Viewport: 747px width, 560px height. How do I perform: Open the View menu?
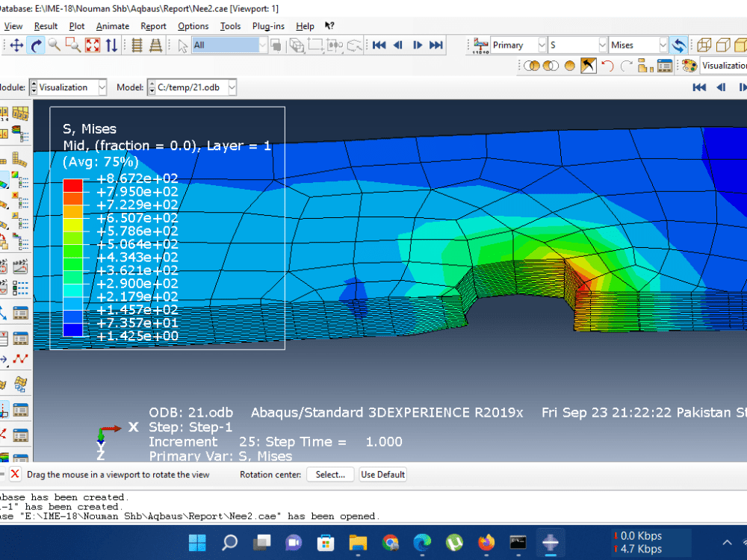13,26
